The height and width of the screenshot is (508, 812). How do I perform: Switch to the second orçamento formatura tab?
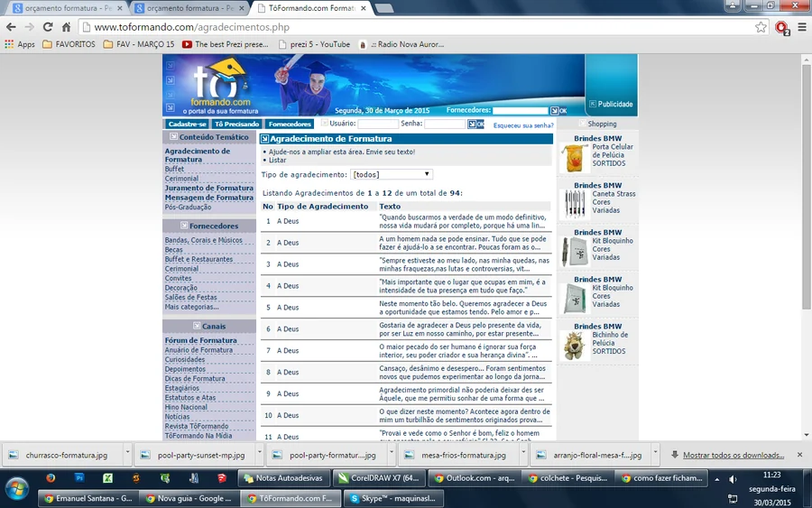pos(187,8)
